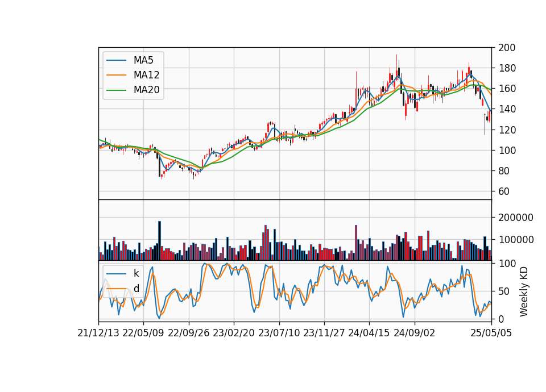
Task: Click the 160 price axis label
Action: [x=507, y=89]
